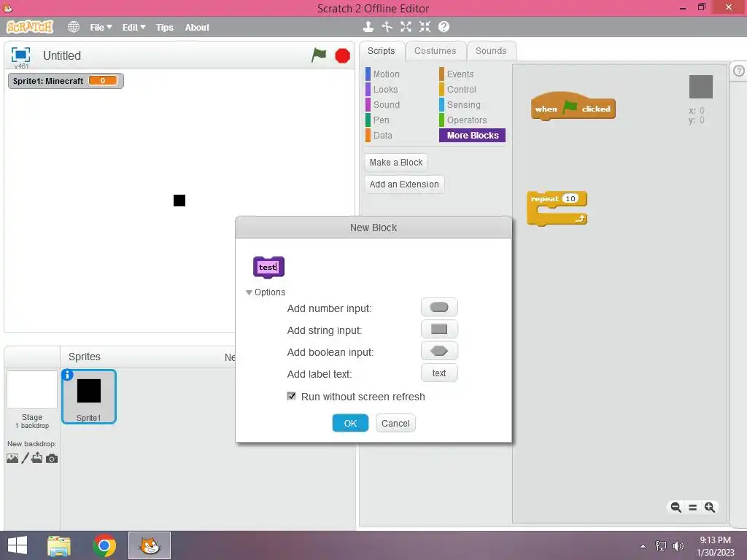Switch to the Scripts tab
This screenshot has height=560, width=747.
tap(381, 51)
